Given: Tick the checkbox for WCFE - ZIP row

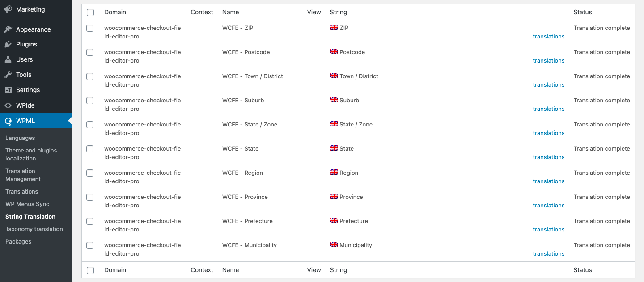Looking at the screenshot, I should tap(90, 28).
